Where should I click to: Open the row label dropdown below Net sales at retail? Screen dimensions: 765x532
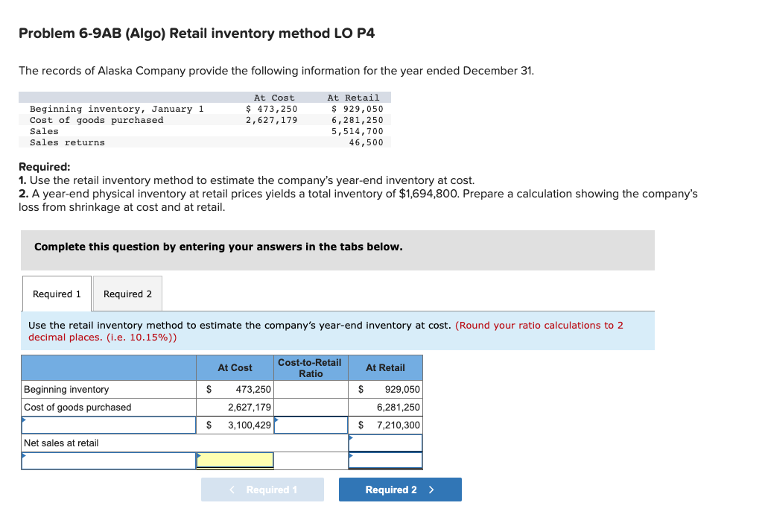tap(108, 460)
